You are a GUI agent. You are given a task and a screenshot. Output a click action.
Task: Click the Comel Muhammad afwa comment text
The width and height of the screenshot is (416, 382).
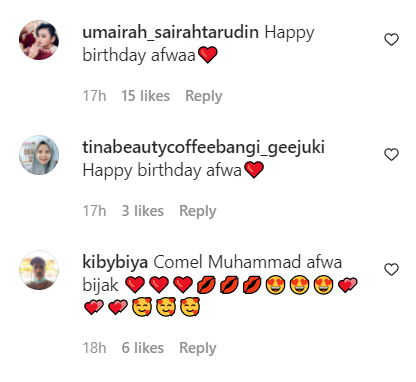pos(220,285)
